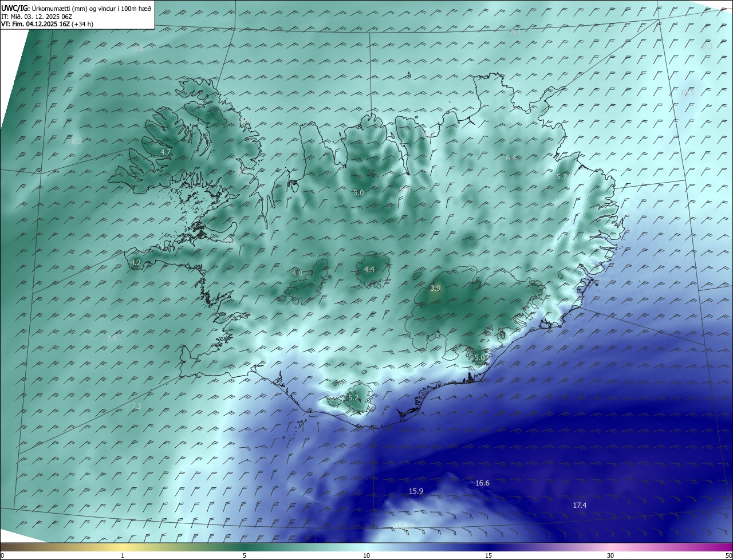This screenshot has height=560, width=733.
Task: Click the 4.7 value on the Westfjords
Action: [x=165, y=152]
